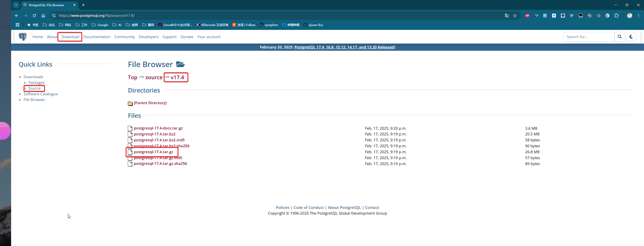Viewport: 644px width, 246px height.
Task: Open postgresql-17.4.tar.bz2.md5 file
Action: coord(159,140)
